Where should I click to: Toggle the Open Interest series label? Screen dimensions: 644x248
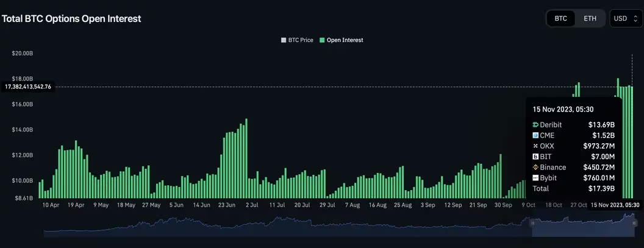345,40
